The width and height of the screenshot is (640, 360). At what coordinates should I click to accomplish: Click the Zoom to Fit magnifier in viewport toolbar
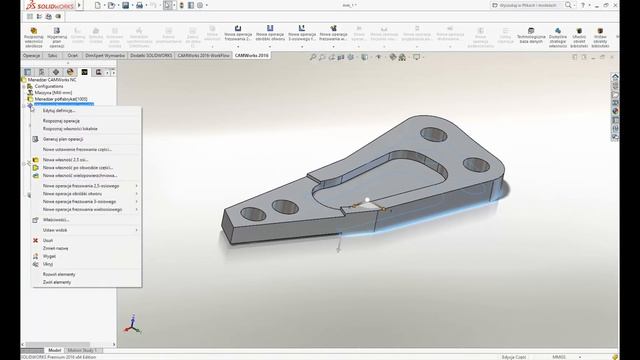313,57
